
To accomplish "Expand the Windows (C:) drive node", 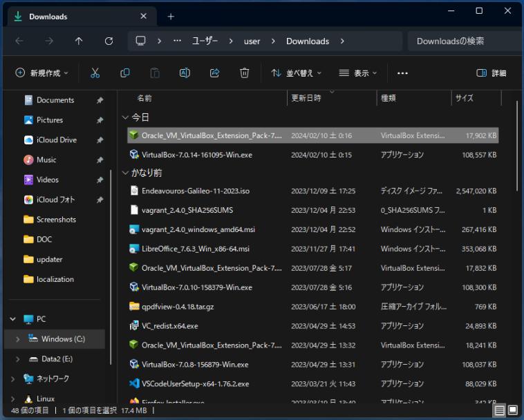I will pos(18,339).
